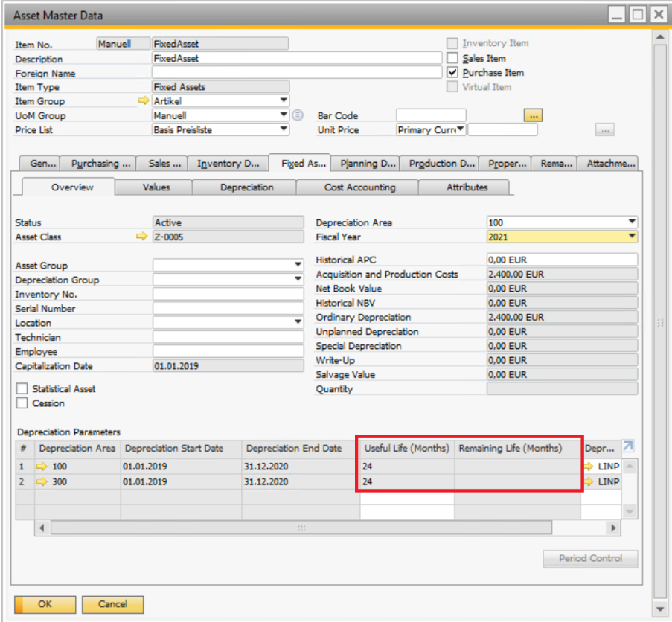Click the table's horizontal scrollbar handle
The height and width of the screenshot is (622, 672).
(x=301, y=528)
